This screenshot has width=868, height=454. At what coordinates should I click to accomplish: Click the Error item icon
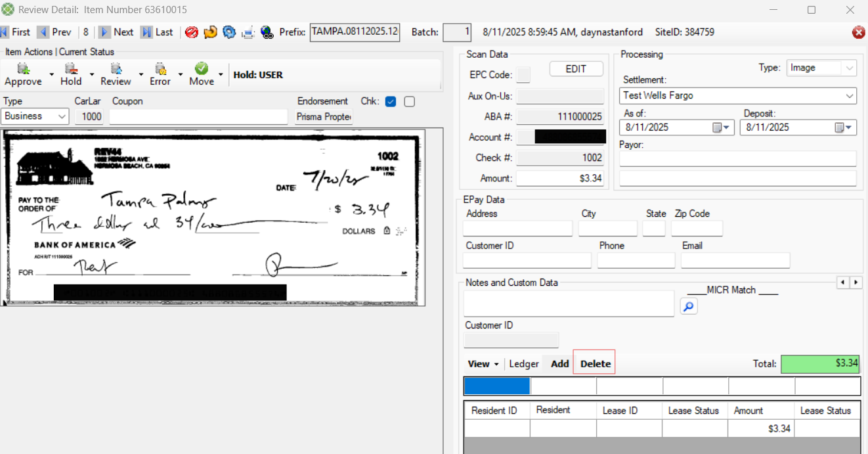click(160, 69)
